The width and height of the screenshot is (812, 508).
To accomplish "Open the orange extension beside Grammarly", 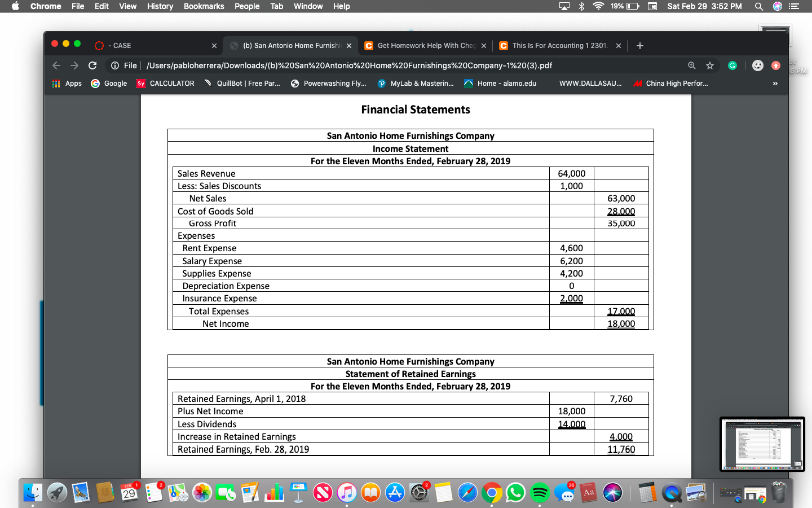I will pyautogui.click(x=776, y=65).
